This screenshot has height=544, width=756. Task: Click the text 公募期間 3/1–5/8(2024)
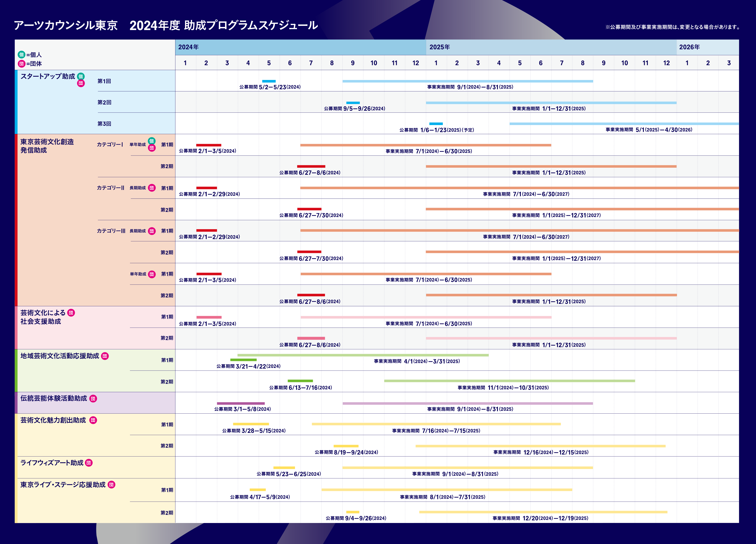(242, 409)
